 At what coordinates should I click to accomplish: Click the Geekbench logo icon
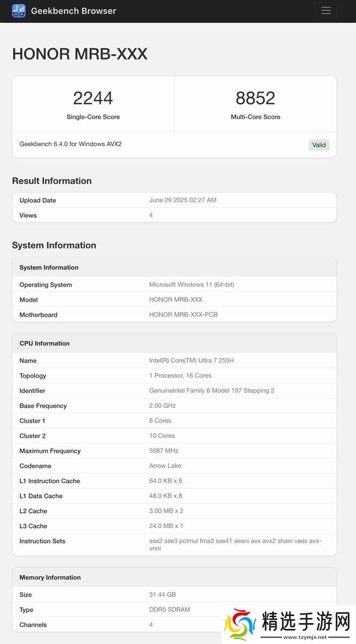19,11
